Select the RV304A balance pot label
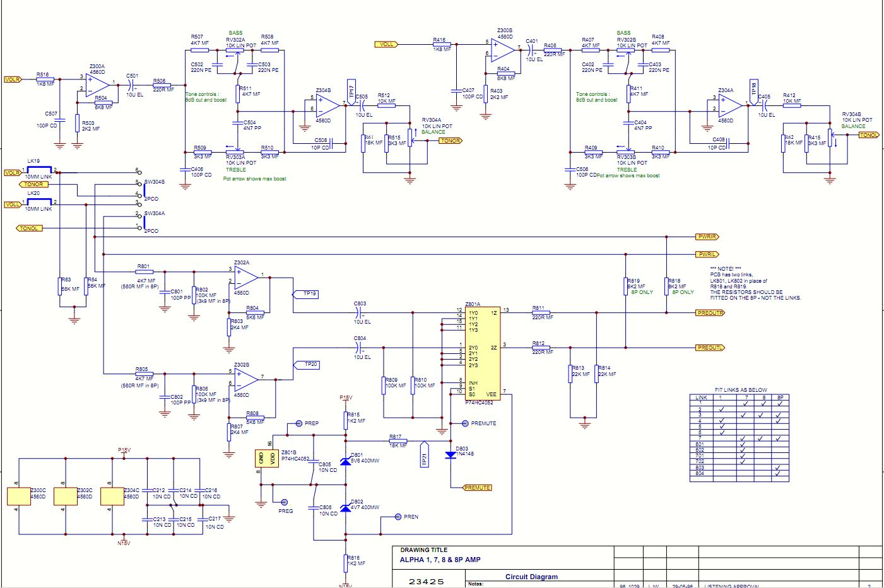The image size is (884, 588). click(x=432, y=120)
